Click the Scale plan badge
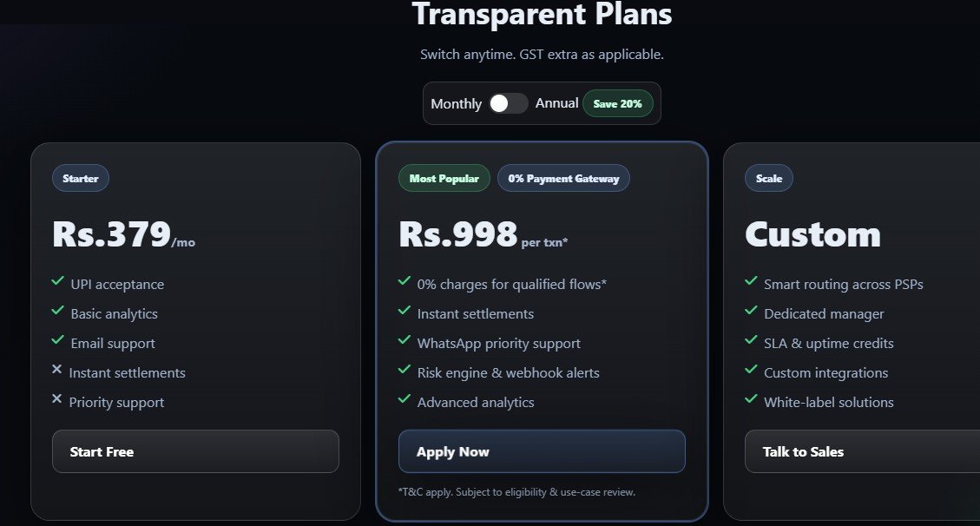 coord(768,179)
